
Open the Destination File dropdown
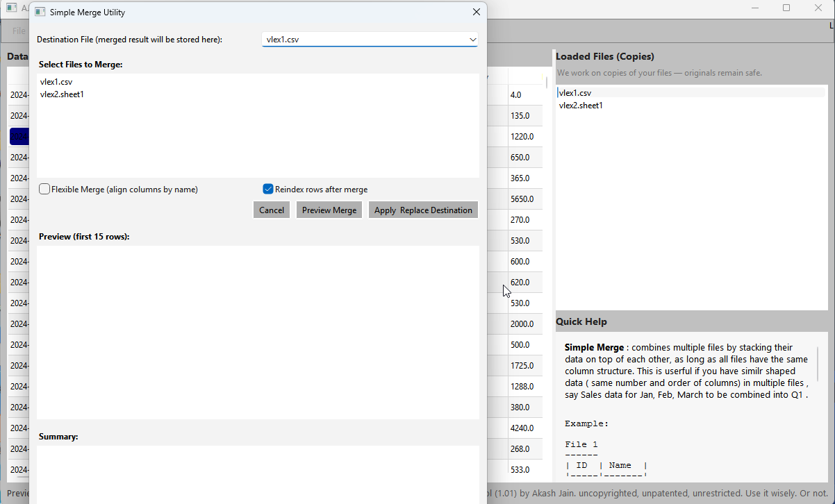[x=472, y=40]
